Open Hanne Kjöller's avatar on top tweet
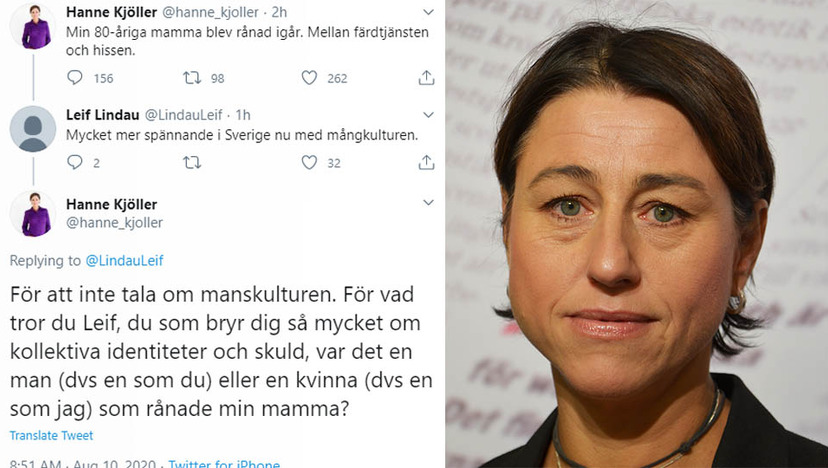This screenshot has height=468, width=828. pos(33,26)
